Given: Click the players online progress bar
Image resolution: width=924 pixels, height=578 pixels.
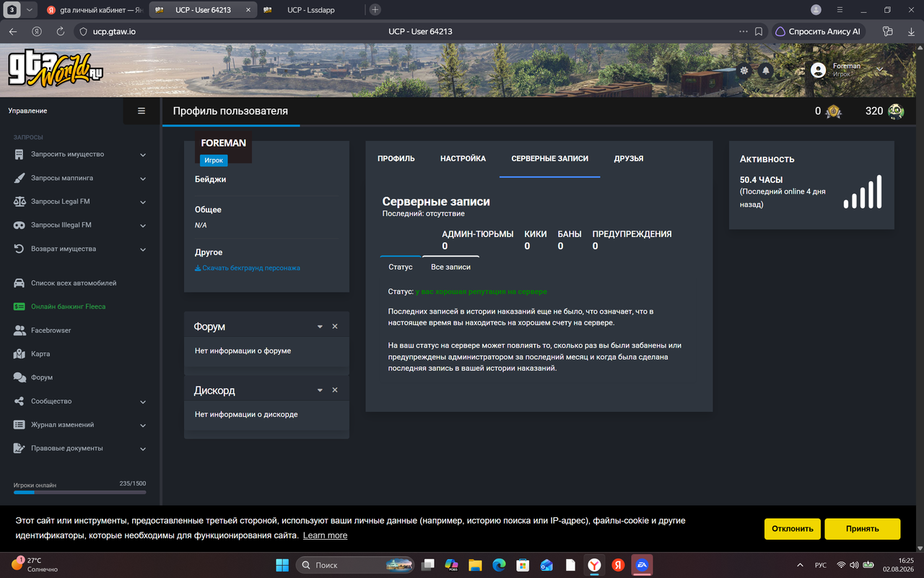Looking at the screenshot, I should [79, 492].
